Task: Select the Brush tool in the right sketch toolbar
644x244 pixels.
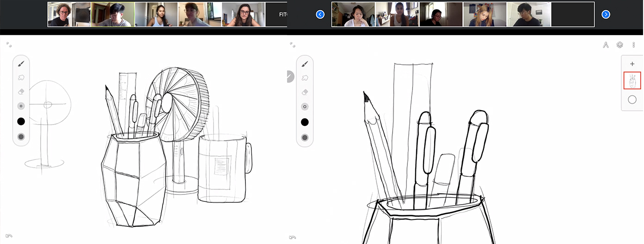Action: click(x=305, y=64)
